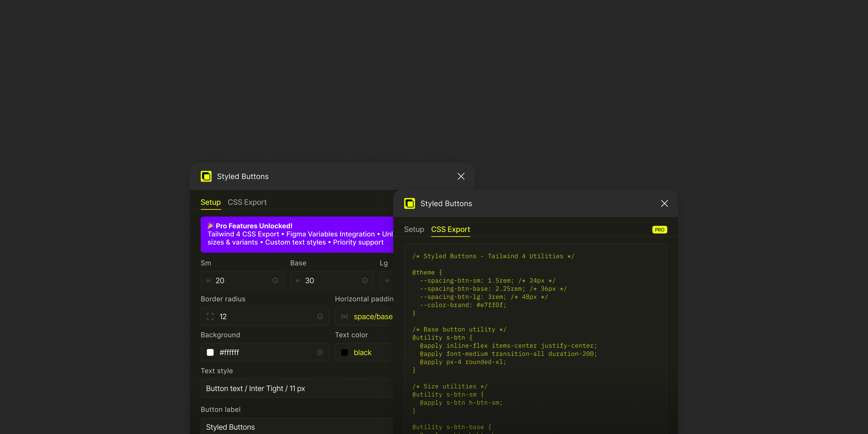Click the black text color swatch
This screenshot has width=868, height=434.
345,353
